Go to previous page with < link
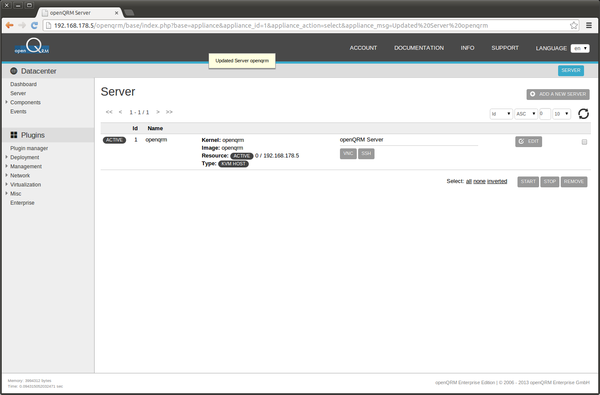600x395 pixels. pos(120,112)
